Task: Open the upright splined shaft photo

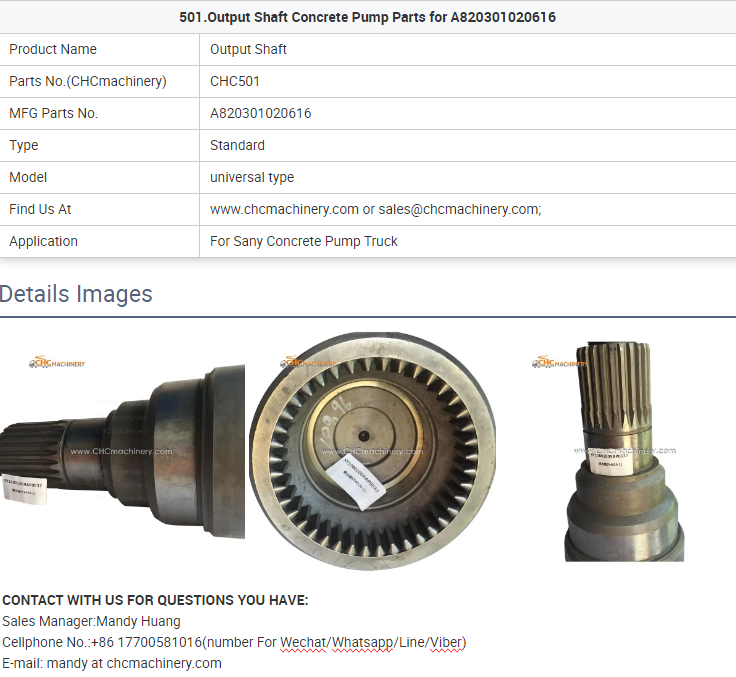Action: [624, 452]
